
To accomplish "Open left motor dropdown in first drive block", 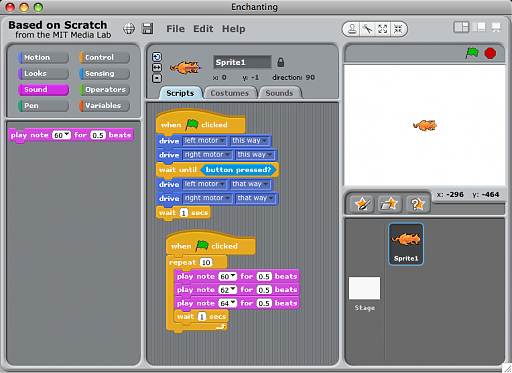I will click(205, 141).
